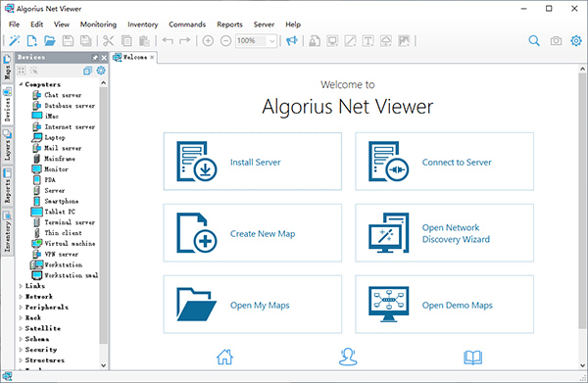588x383 pixels.
Task: Expand the Rack tree node
Action: click(x=21, y=317)
